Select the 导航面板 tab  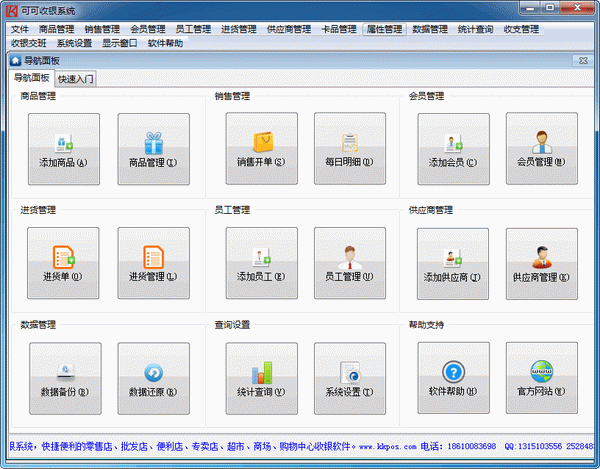click(31, 78)
